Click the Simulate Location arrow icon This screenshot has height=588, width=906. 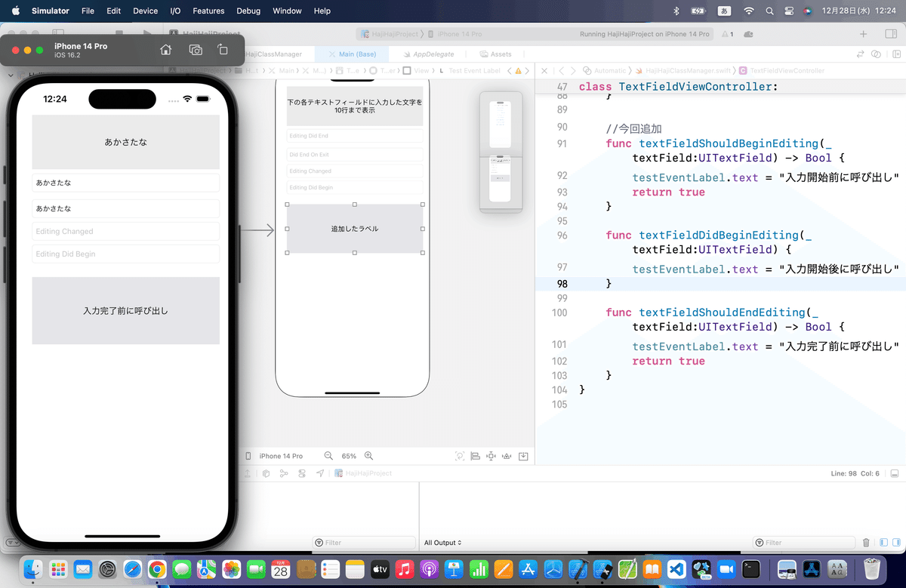[x=320, y=473]
